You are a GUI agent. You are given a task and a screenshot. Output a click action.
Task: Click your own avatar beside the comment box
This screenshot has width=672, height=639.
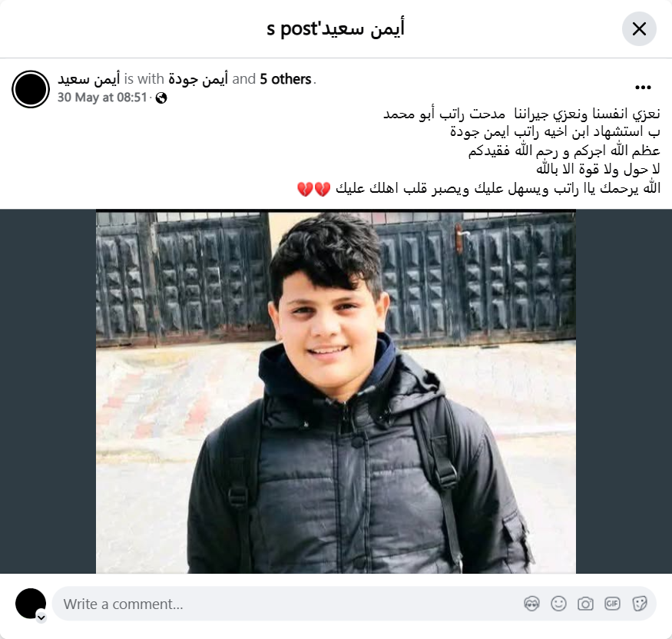point(31,604)
